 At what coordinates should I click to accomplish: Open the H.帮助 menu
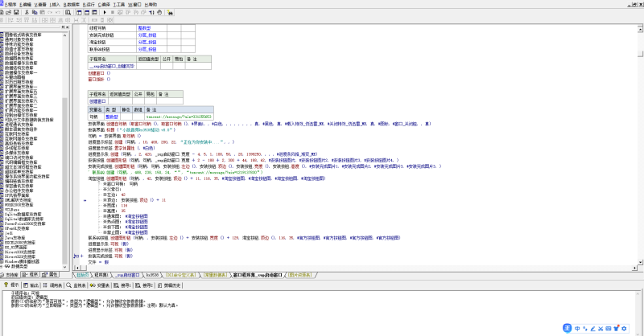(151, 5)
